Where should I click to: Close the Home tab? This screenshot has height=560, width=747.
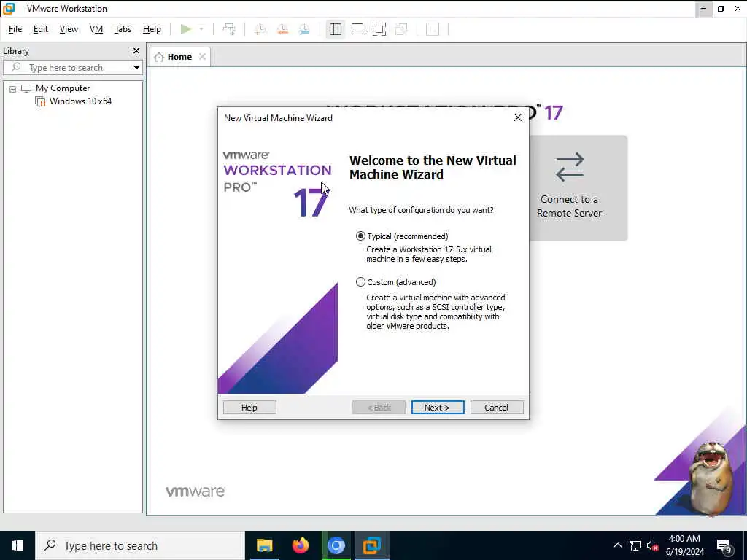pyautogui.click(x=203, y=57)
